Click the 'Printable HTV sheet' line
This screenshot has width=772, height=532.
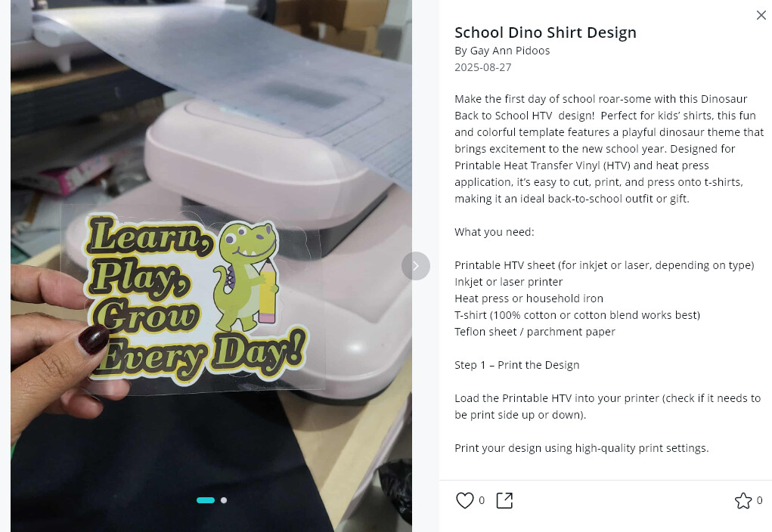coord(604,265)
